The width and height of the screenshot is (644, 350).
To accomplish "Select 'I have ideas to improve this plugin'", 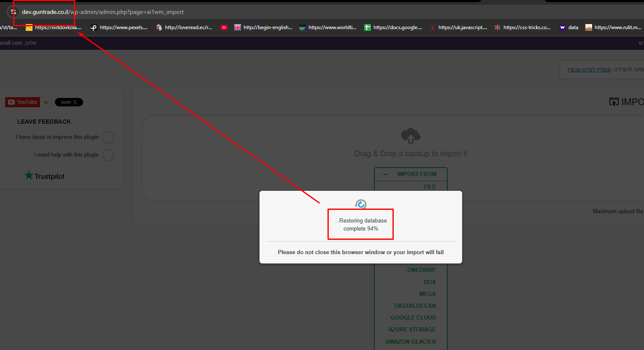I will (108, 137).
